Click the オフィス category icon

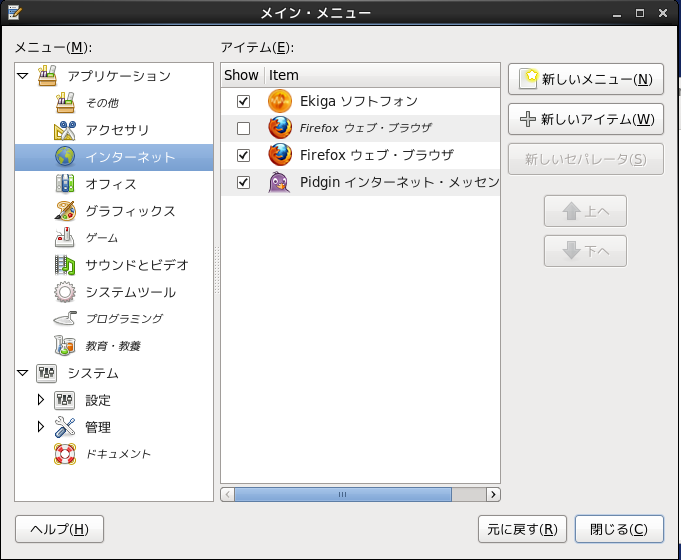pos(65,184)
